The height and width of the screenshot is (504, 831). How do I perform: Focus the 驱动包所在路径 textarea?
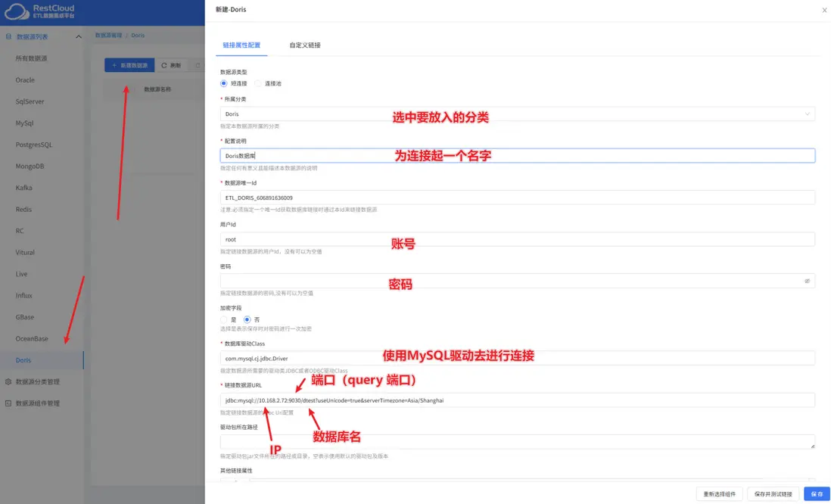[517, 442]
